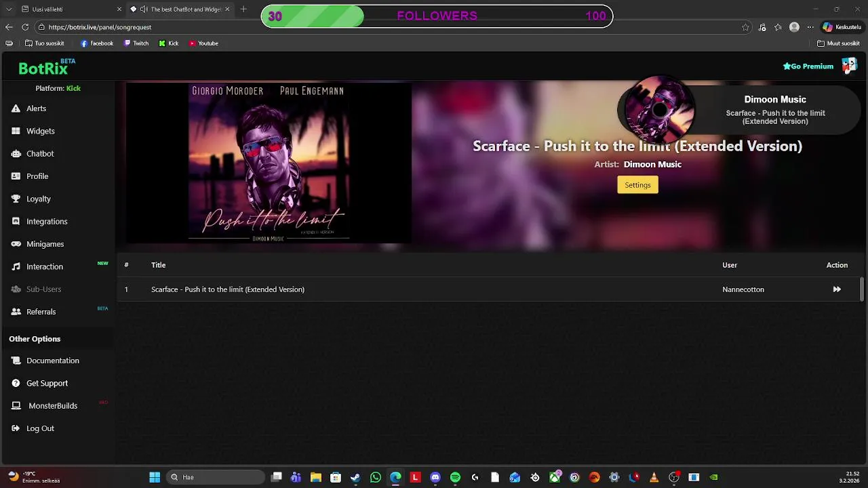Open the weather widget on taskbar

pyautogui.click(x=34, y=477)
